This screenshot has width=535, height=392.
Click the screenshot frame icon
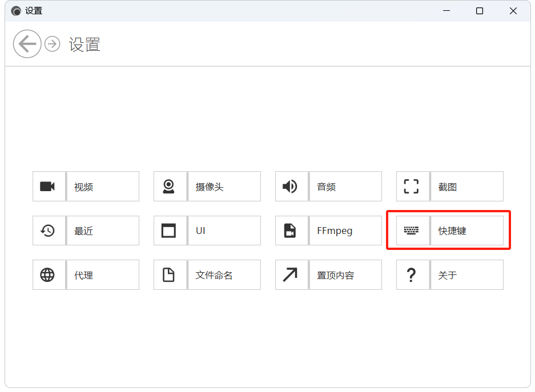(x=411, y=187)
